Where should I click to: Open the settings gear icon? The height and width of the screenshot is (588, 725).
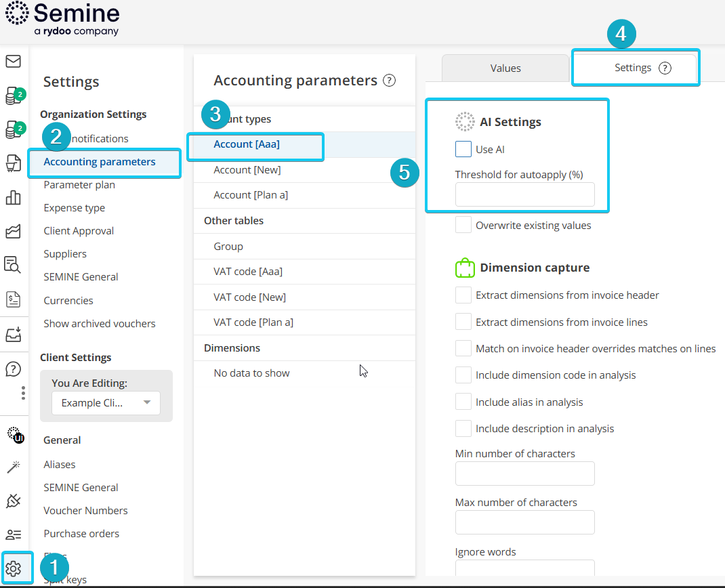(x=14, y=568)
